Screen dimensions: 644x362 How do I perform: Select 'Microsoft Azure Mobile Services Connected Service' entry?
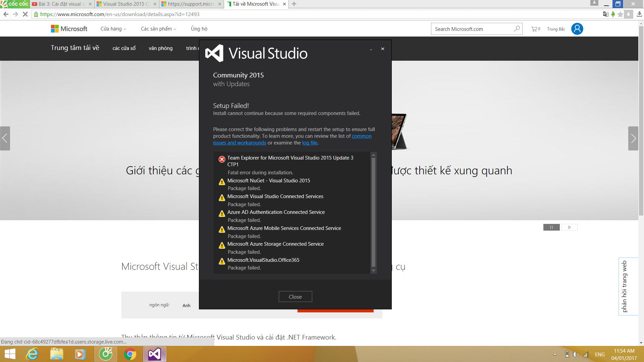click(x=284, y=228)
